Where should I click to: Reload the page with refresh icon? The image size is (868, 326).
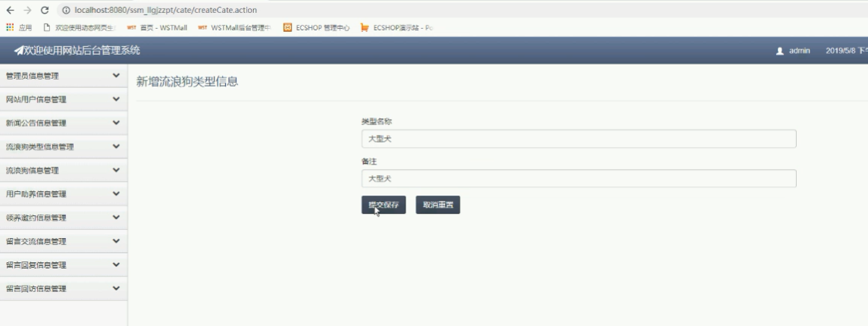click(x=45, y=10)
